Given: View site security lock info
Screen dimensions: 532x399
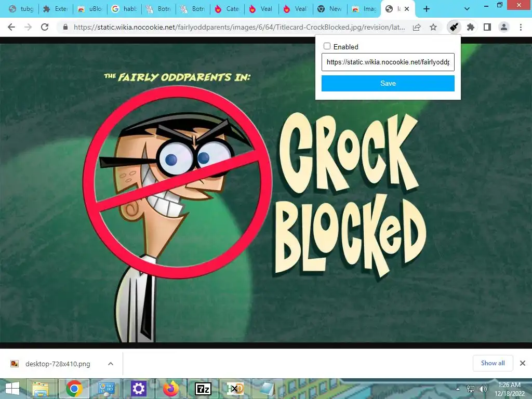Looking at the screenshot, I should click(65, 27).
